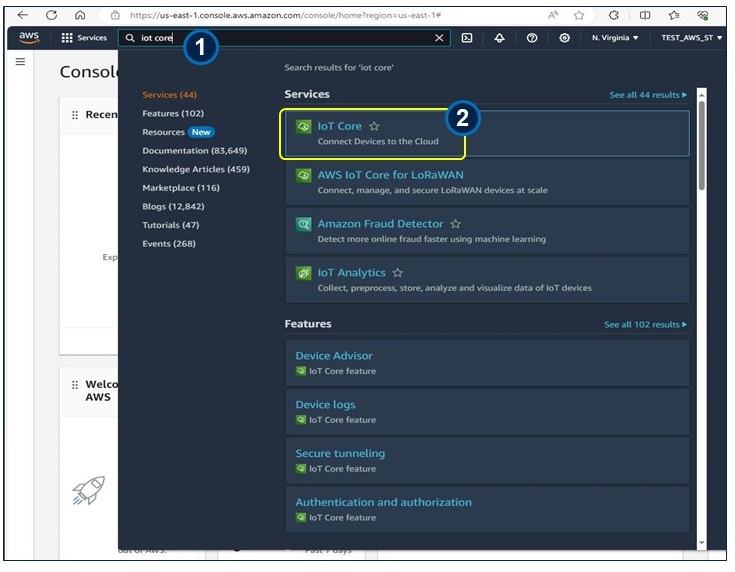Click IoT Core feature icon under Authentication and authorization
Image resolution: width=735 pixels, height=572 pixels.
coord(301,518)
